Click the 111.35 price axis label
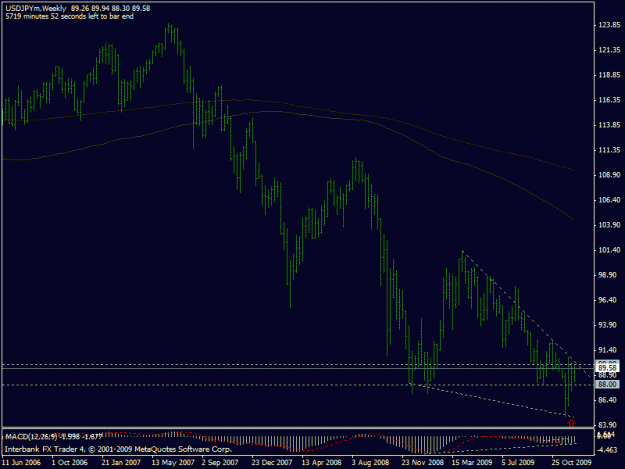The width and height of the screenshot is (625, 469). click(609, 150)
